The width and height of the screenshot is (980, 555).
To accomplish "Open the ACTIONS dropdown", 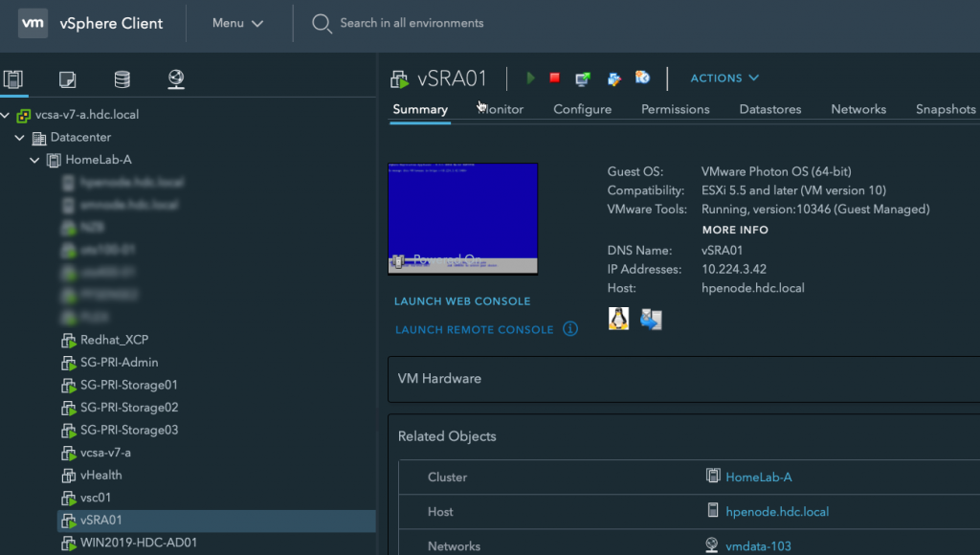I will pyautogui.click(x=724, y=78).
